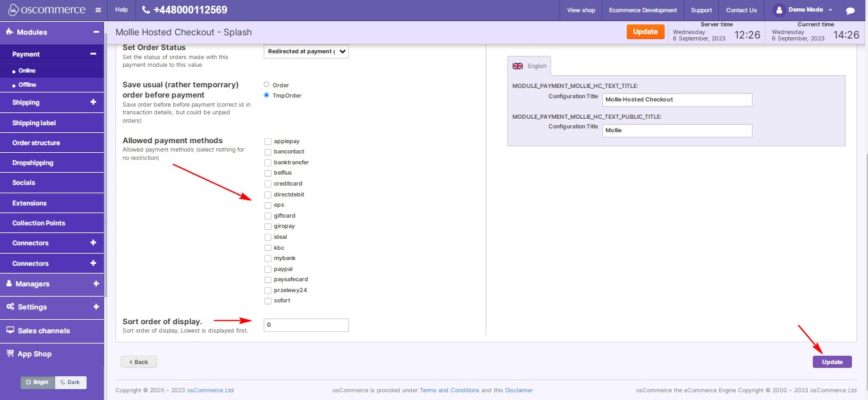Expand the Managers section plus icon

point(96,283)
